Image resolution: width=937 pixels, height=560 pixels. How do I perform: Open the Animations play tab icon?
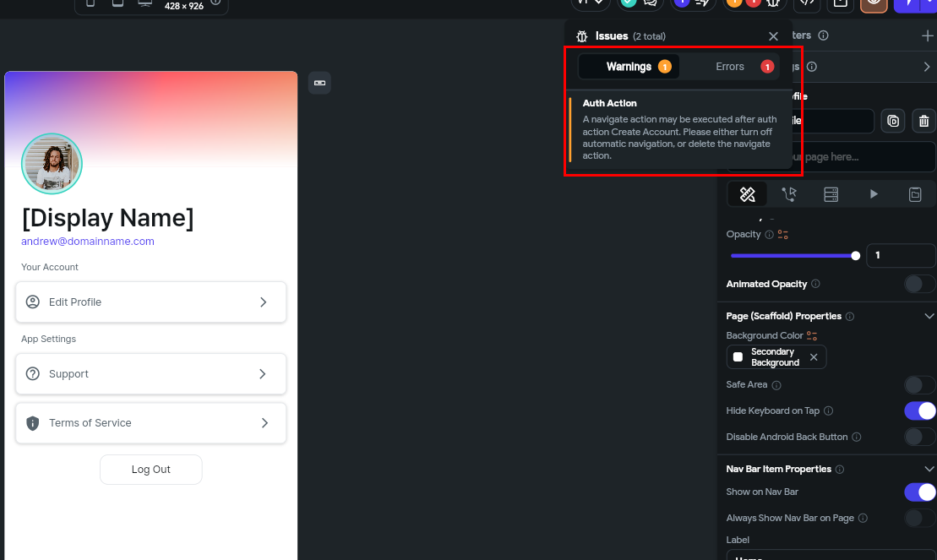pos(874,194)
